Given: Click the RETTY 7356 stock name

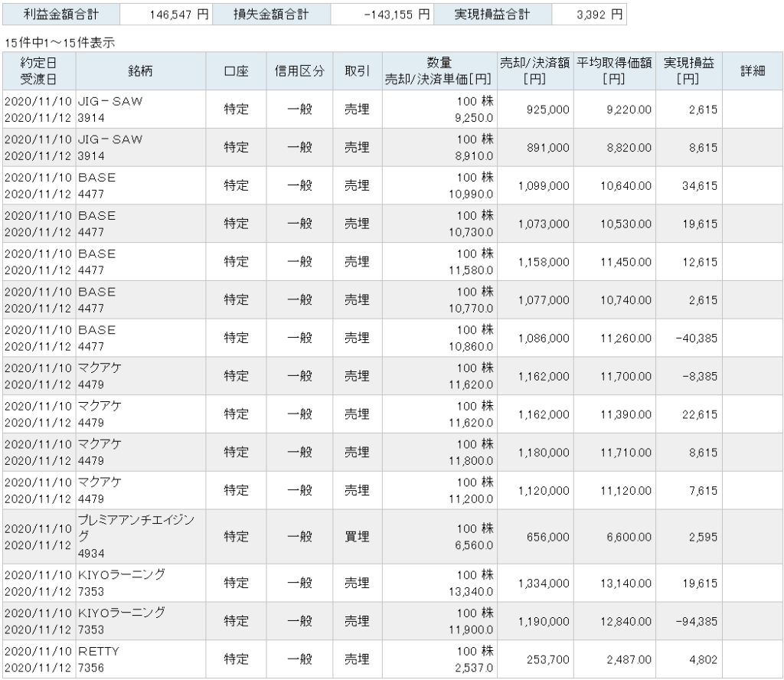Looking at the screenshot, I should click(x=99, y=659).
